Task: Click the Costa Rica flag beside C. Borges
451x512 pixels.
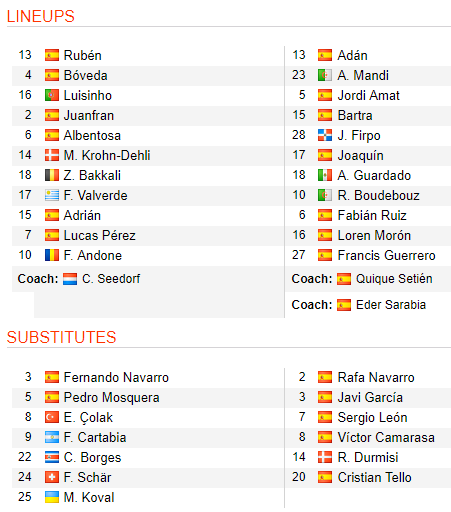Action: tap(52, 457)
